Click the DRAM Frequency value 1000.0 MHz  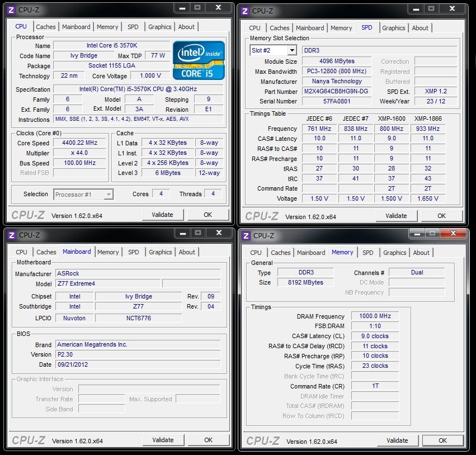point(375,316)
